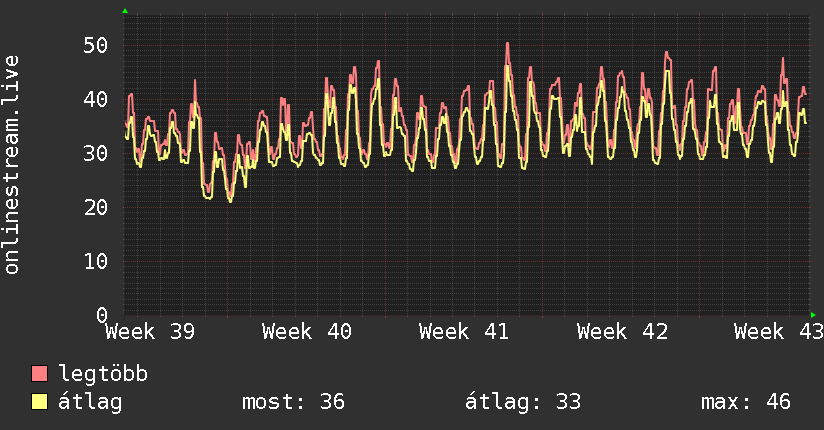
Task: Click the 'átlag: 33' average value
Action: pos(523,402)
